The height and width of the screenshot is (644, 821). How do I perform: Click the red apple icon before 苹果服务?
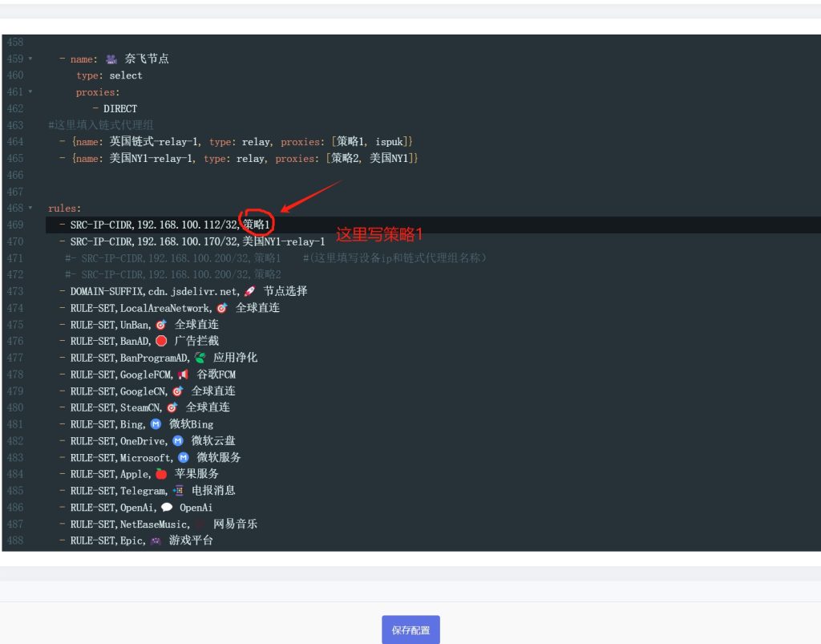pyautogui.click(x=160, y=474)
